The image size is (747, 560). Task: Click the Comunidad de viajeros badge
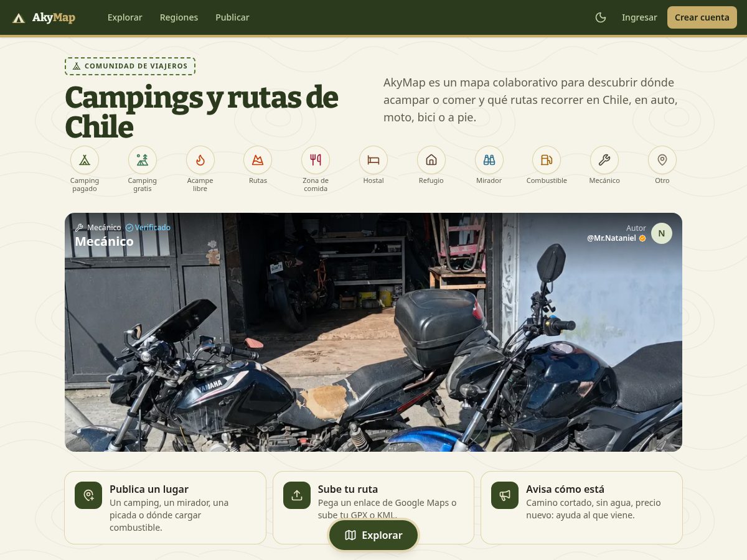coord(130,66)
